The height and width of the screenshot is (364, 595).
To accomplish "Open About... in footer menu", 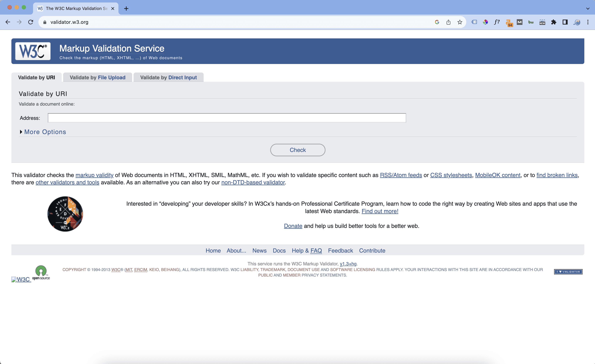I will (236, 251).
